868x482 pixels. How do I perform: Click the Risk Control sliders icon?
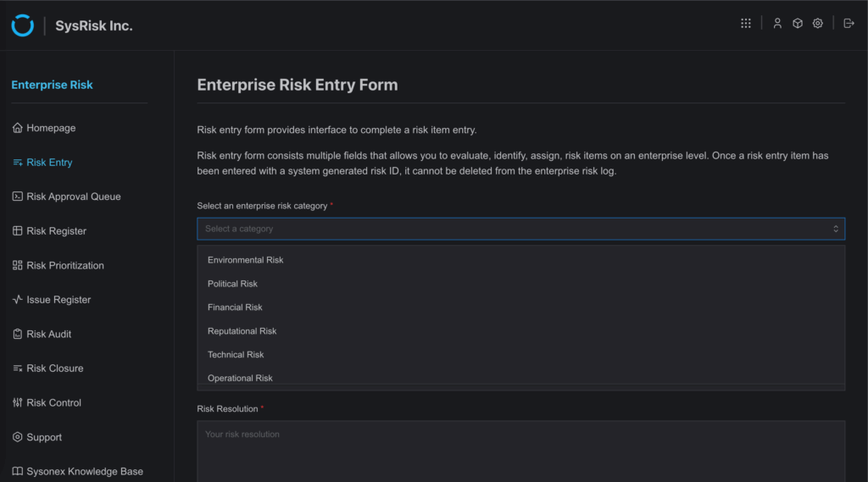(x=18, y=402)
